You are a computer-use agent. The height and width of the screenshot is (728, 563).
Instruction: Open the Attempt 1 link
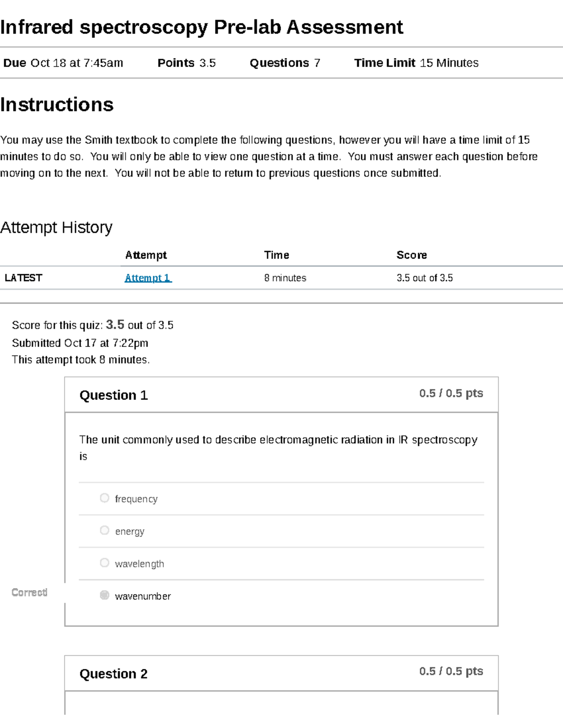tap(148, 278)
